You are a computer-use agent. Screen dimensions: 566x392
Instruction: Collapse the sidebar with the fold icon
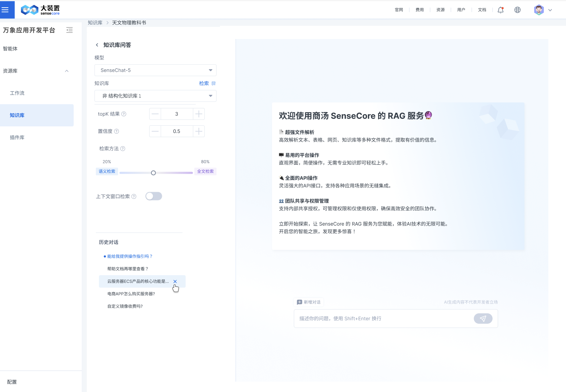point(70,30)
